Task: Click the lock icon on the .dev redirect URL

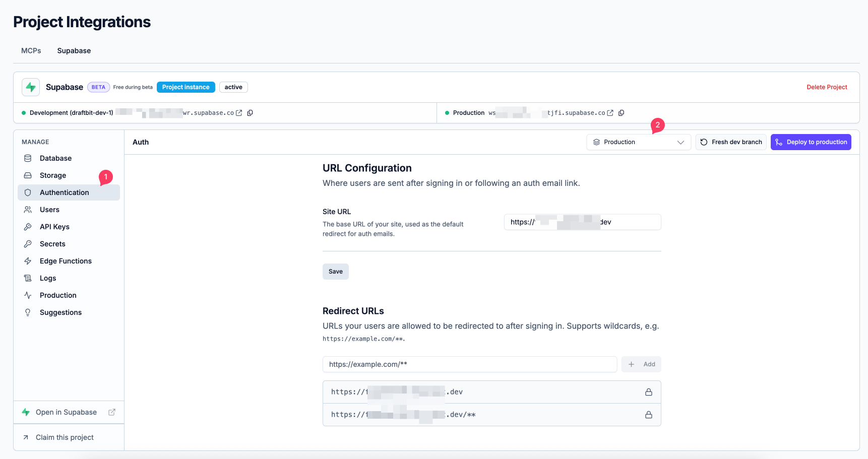Action: (649, 392)
